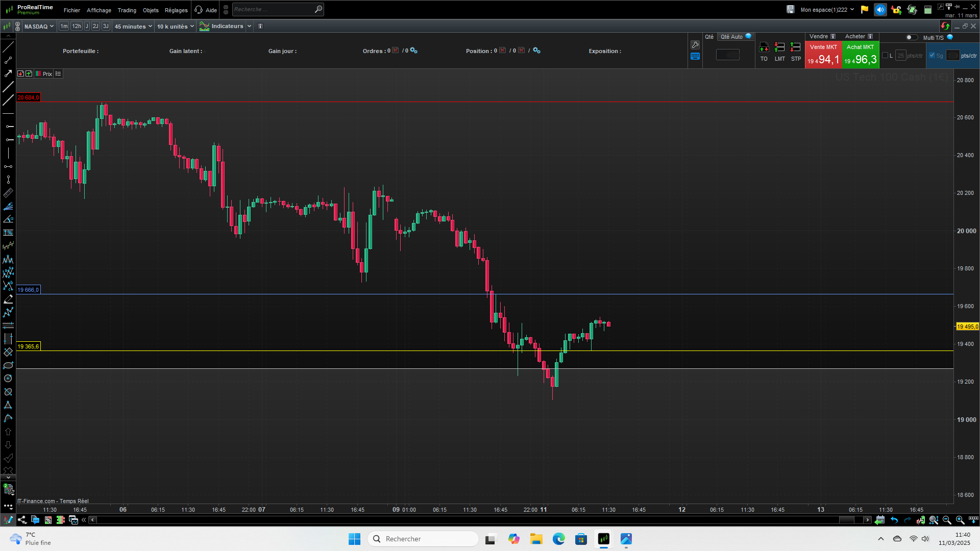The width and height of the screenshot is (980, 551).
Task: Select the LMT limit order icon
Action: 779,47
